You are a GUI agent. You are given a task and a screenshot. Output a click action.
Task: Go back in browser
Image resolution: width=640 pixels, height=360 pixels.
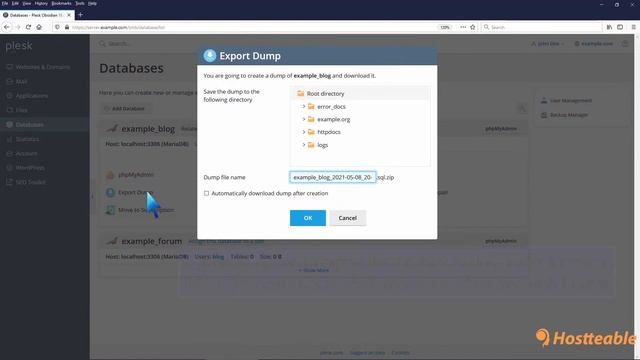(x=7, y=27)
